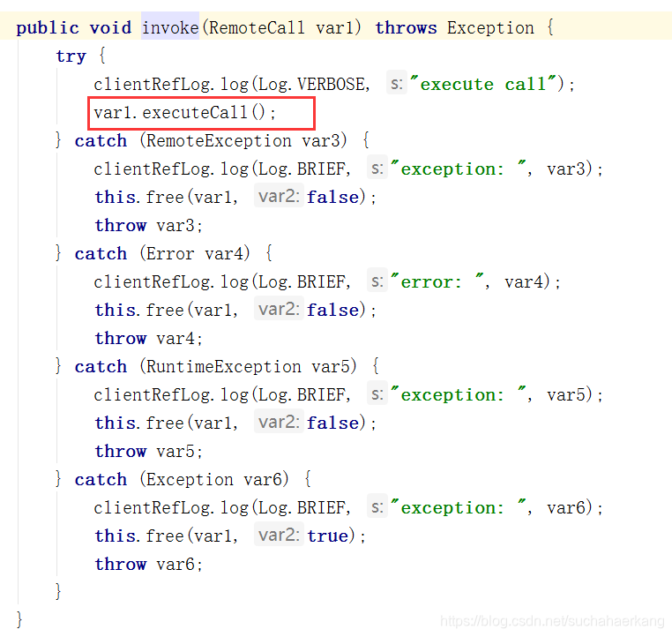Click the public keyword
The width and height of the screenshot is (672, 637).
[x=48, y=28]
